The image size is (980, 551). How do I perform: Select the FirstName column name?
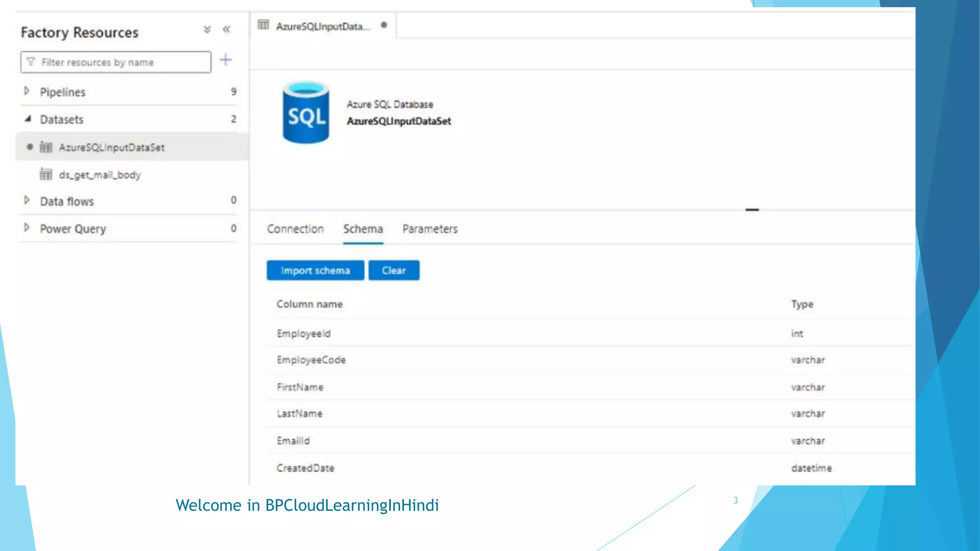[x=300, y=387]
